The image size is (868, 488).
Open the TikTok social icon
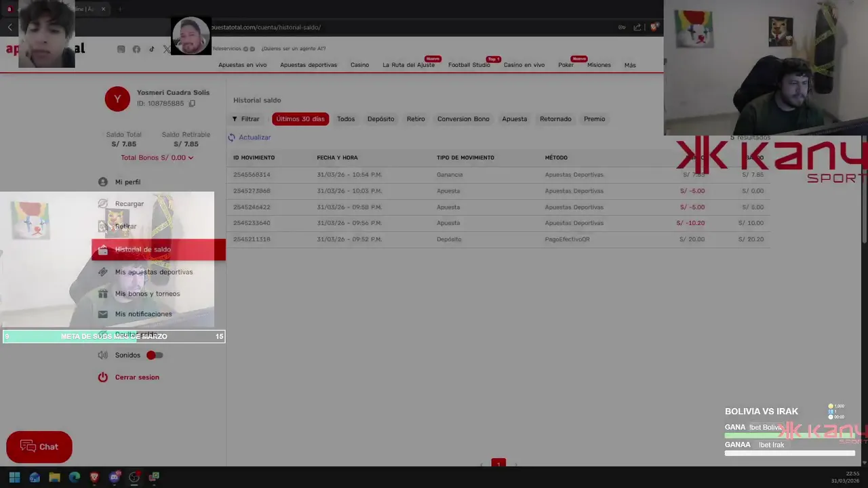[151, 49]
